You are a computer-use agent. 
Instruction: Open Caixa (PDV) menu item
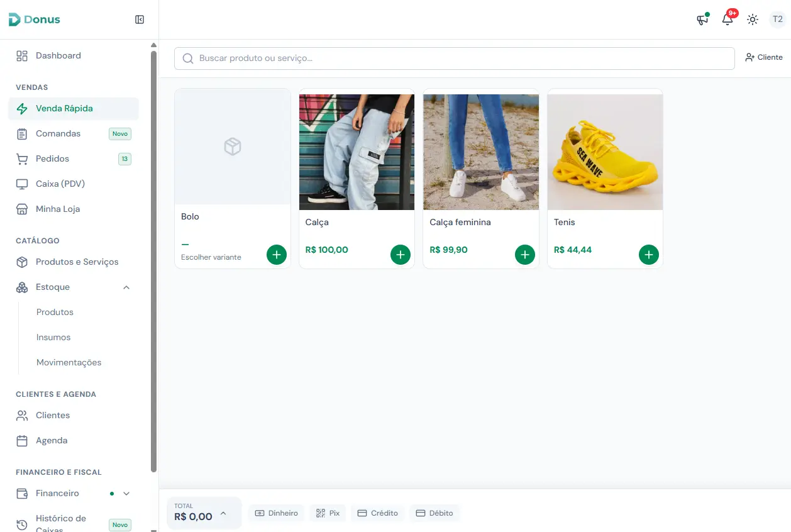74,184
